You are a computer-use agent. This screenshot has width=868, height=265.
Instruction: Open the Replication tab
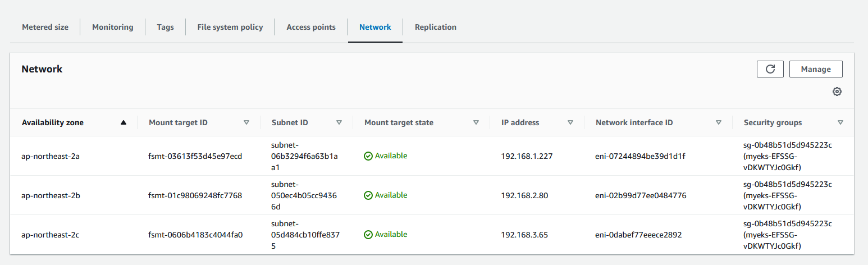[x=435, y=27]
